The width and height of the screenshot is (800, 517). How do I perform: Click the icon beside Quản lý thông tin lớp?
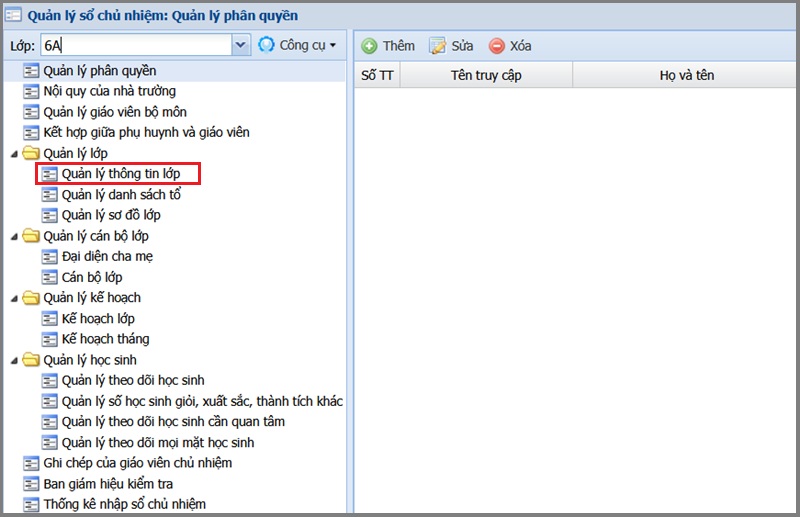pos(49,174)
